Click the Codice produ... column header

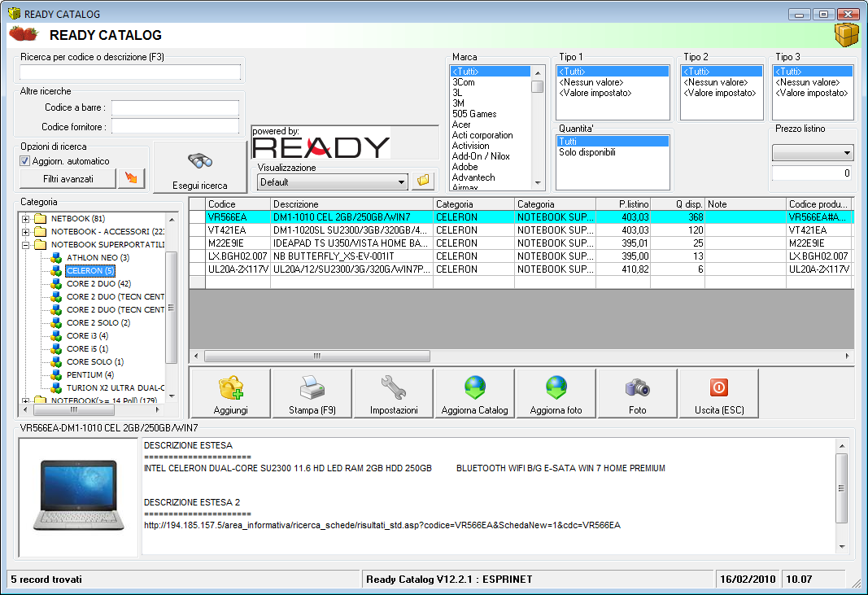coord(818,203)
